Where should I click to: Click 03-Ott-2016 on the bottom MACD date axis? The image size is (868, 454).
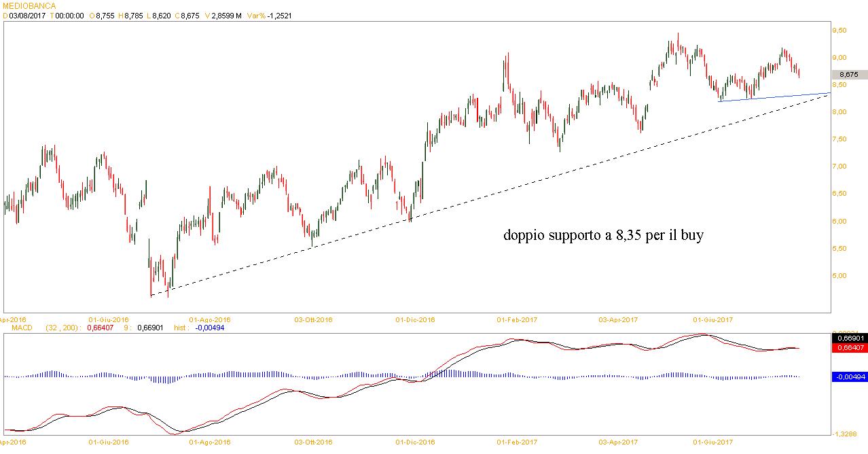(313, 442)
